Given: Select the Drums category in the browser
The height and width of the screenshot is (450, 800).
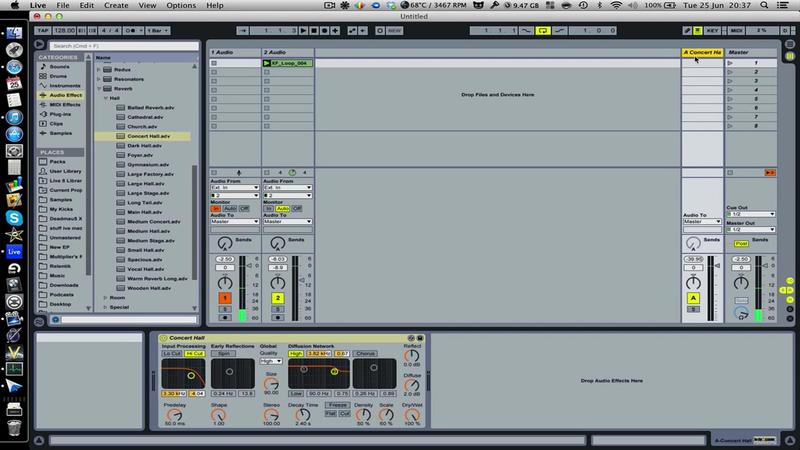Looking at the screenshot, I should point(58,76).
